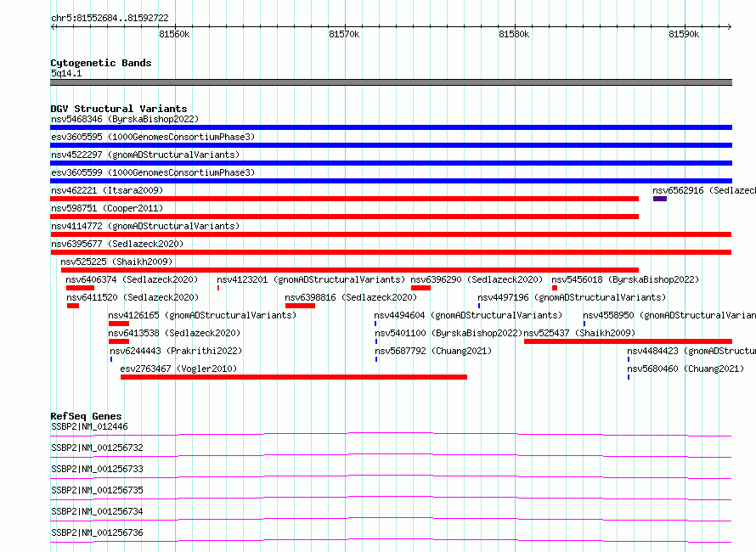Click the red bar under nsv525225 (Shaikh2009)
This screenshot has height=552, width=756.
click(x=350, y=270)
